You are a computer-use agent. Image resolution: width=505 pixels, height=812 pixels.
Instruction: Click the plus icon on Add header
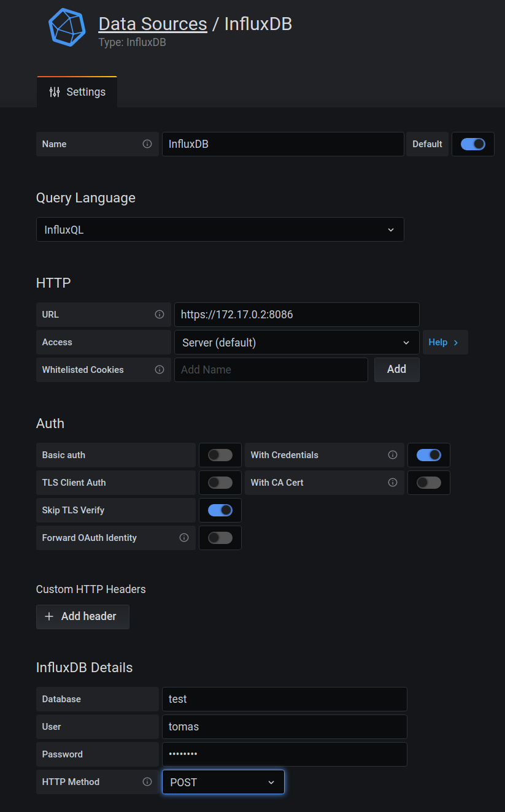(x=49, y=616)
